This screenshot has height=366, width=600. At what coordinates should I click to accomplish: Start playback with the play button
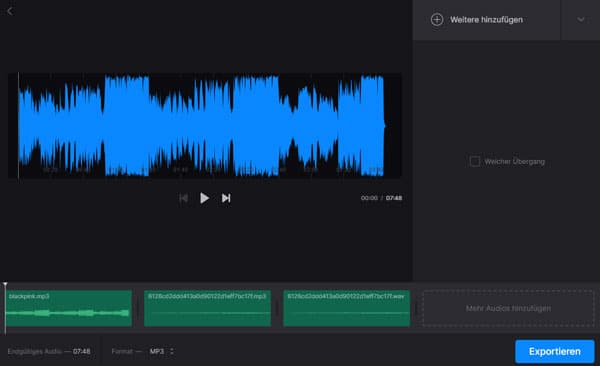[x=204, y=198]
